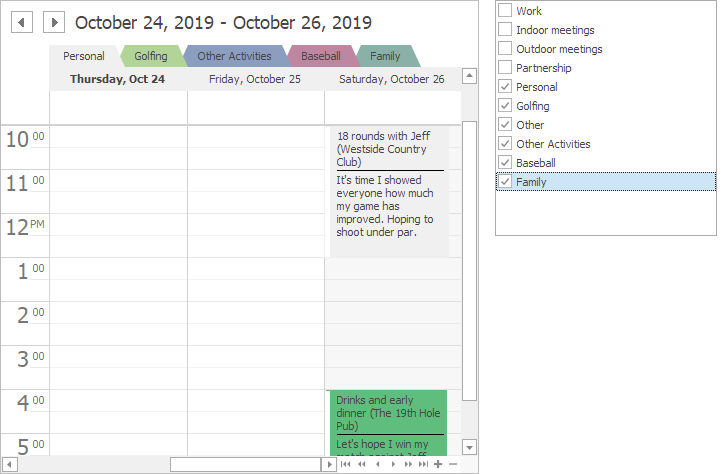Horizontal scrollbar right arrow button
Viewport: 721px width, 474px height.
click(329, 464)
